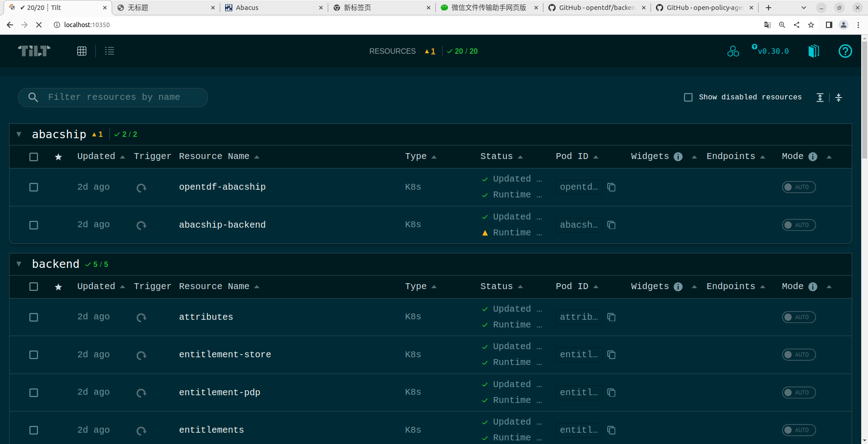Toggle AUTO mode for entitlement-pdp
This screenshot has height=444, width=868.
coord(799,393)
